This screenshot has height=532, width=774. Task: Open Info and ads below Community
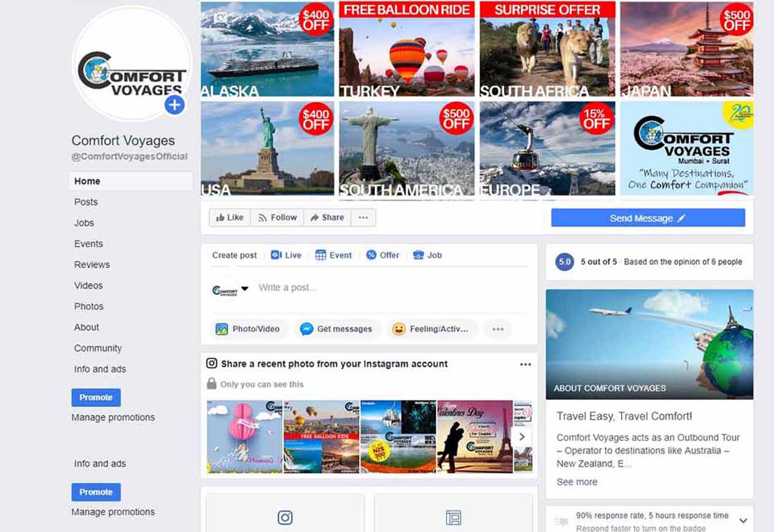tap(100, 369)
